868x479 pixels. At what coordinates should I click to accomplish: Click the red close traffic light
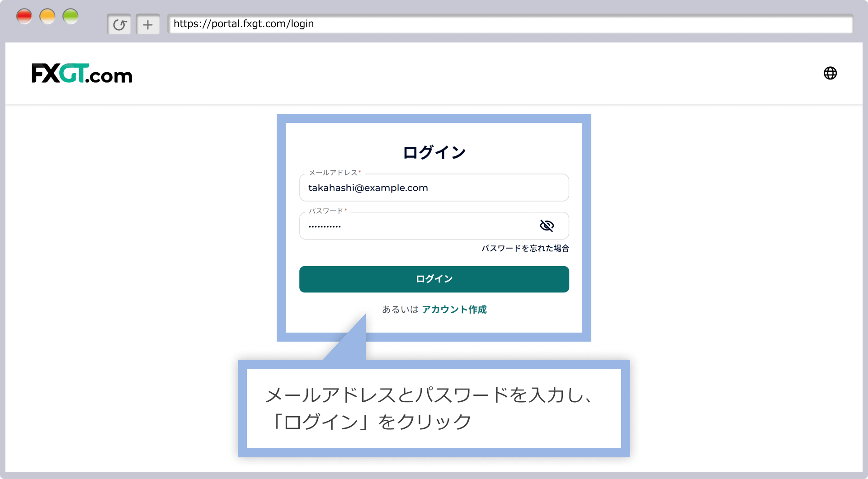24,16
